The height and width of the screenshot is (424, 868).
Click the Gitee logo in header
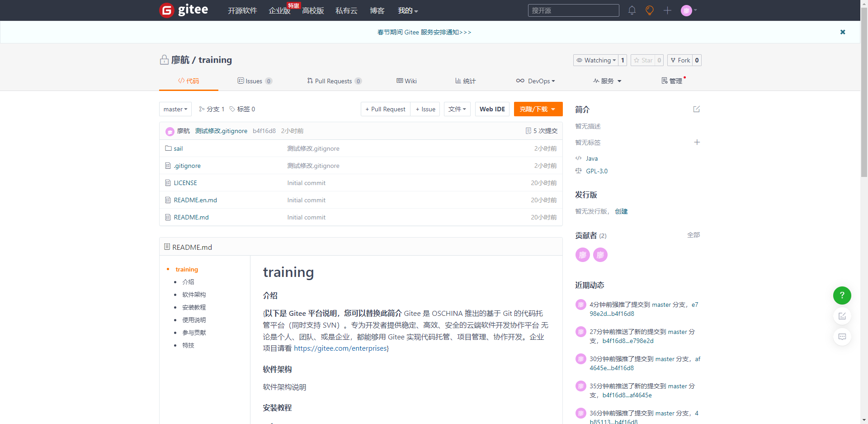184,10
